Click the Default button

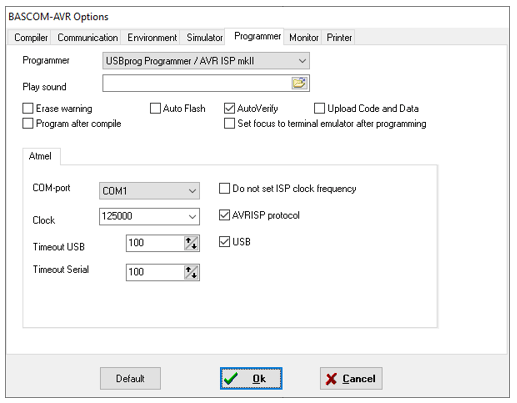click(x=130, y=378)
